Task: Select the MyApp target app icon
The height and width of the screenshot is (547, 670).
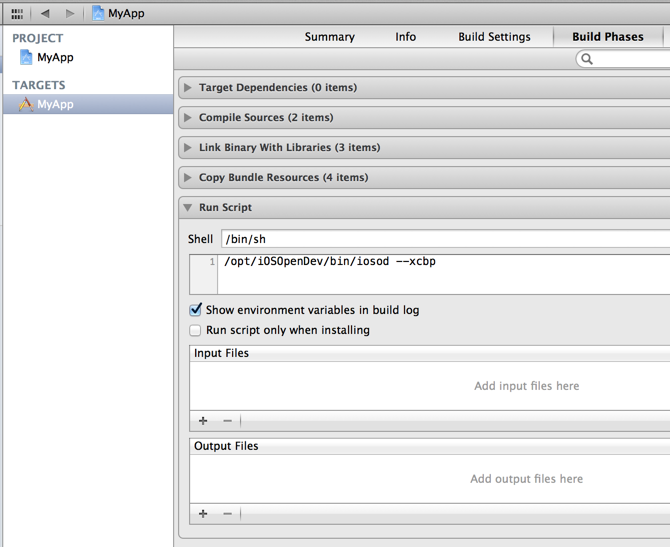Action: point(26,104)
